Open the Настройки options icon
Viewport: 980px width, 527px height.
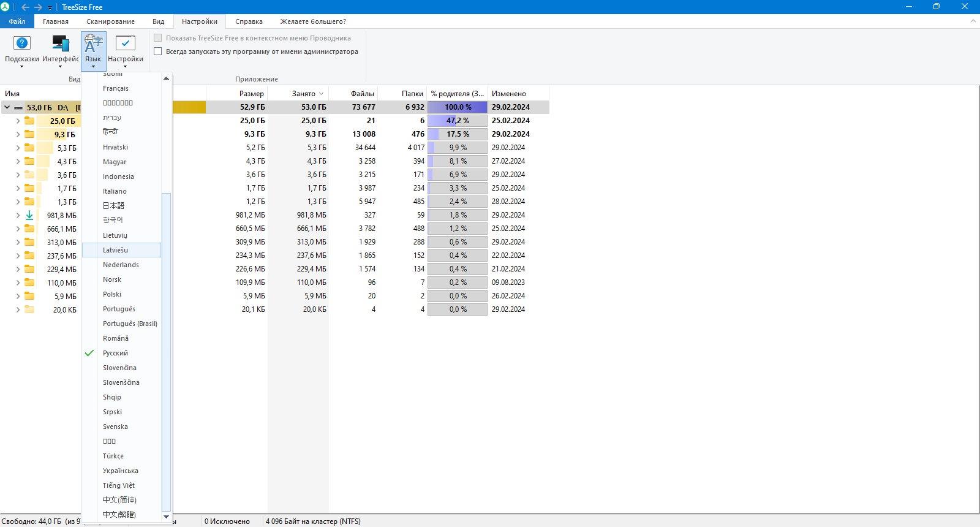pos(126,44)
